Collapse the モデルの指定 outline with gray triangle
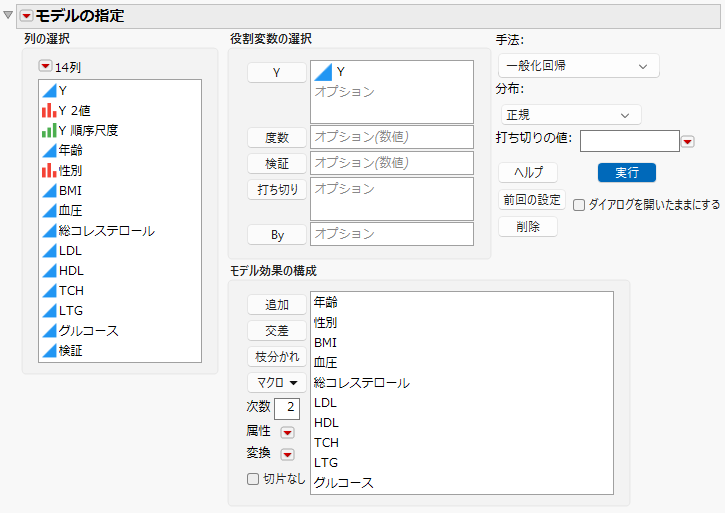 pyautogui.click(x=8, y=15)
